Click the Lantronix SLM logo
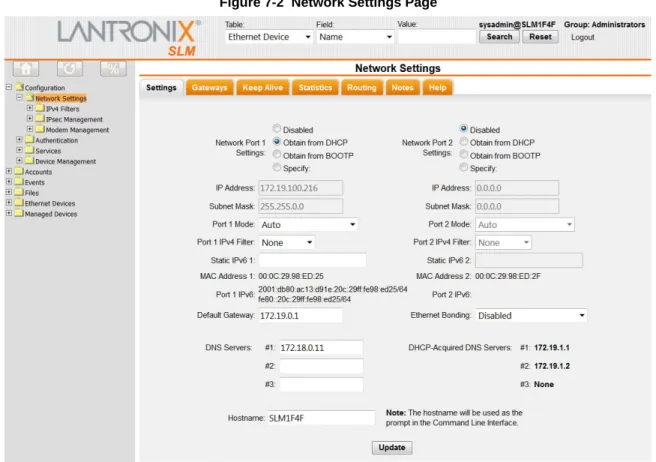656x462 pixels. click(x=129, y=38)
